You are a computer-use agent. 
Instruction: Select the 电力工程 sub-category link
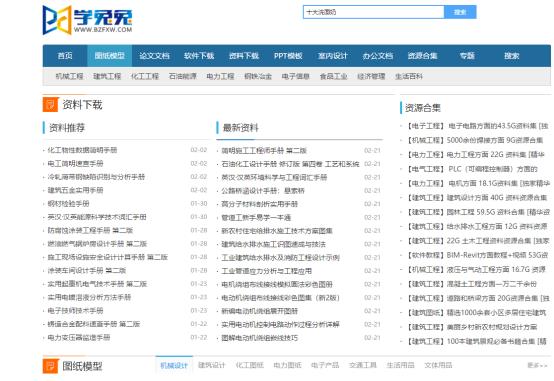click(x=220, y=76)
